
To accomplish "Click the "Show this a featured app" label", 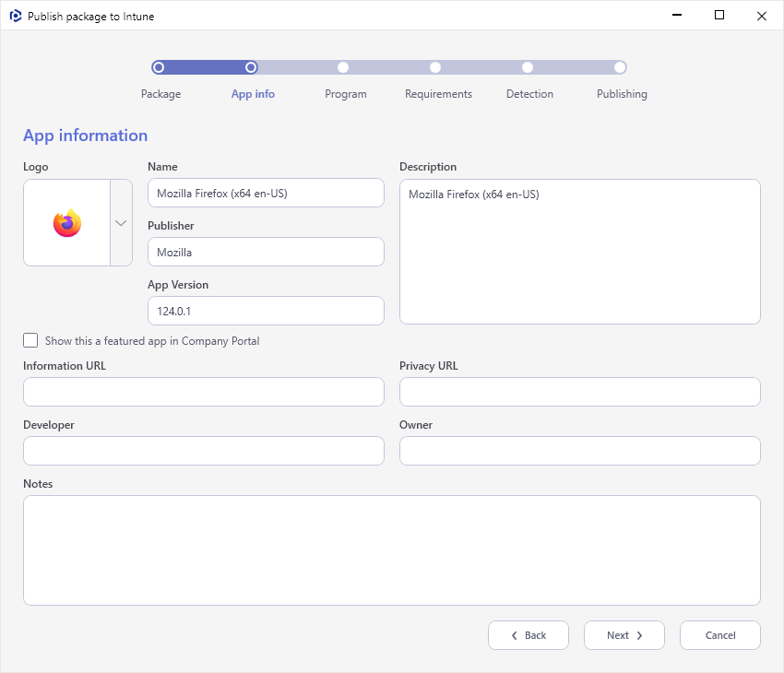I will (x=152, y=341).
